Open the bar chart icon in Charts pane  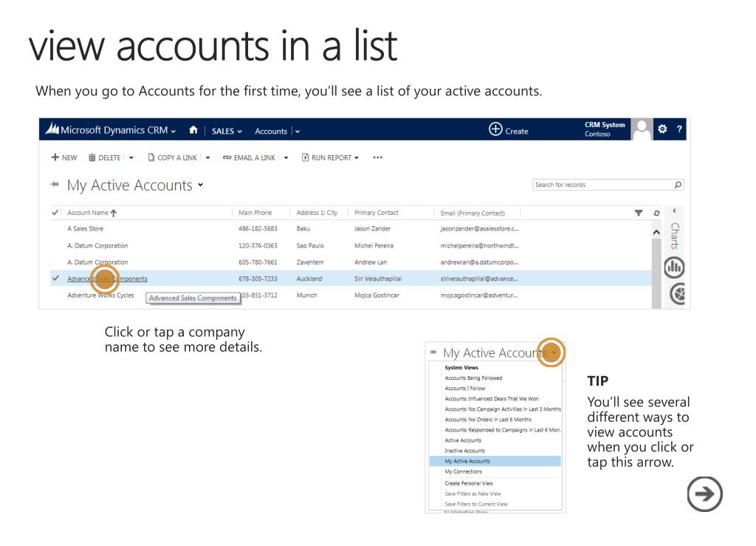pos(674,267)
